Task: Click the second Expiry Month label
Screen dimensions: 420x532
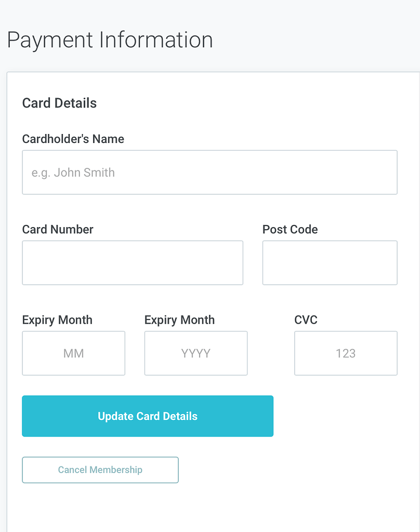Action: coord(179,320)
